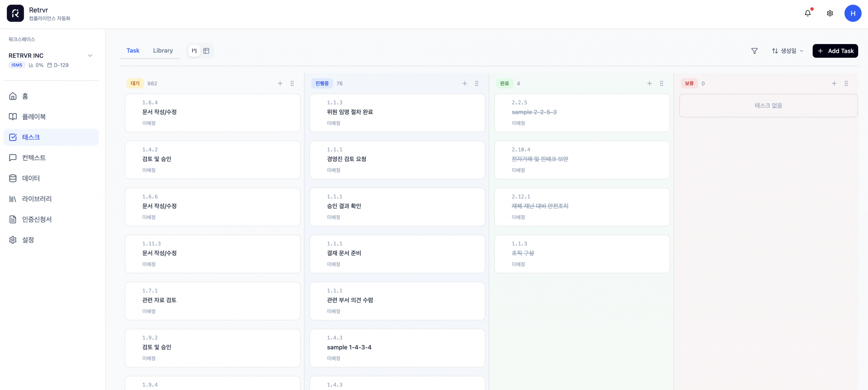The image size is (868, 390).
Task: Switch to kanban board view
Action: tap(194, 51)
